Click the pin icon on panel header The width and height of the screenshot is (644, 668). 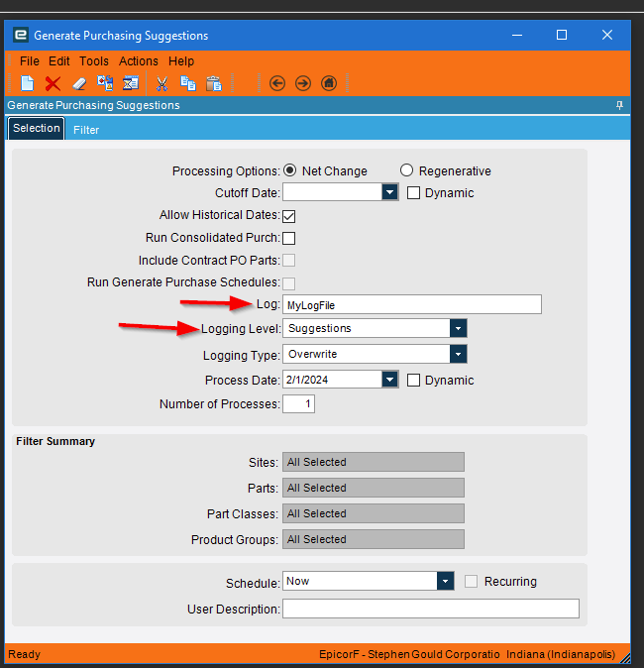619,105
